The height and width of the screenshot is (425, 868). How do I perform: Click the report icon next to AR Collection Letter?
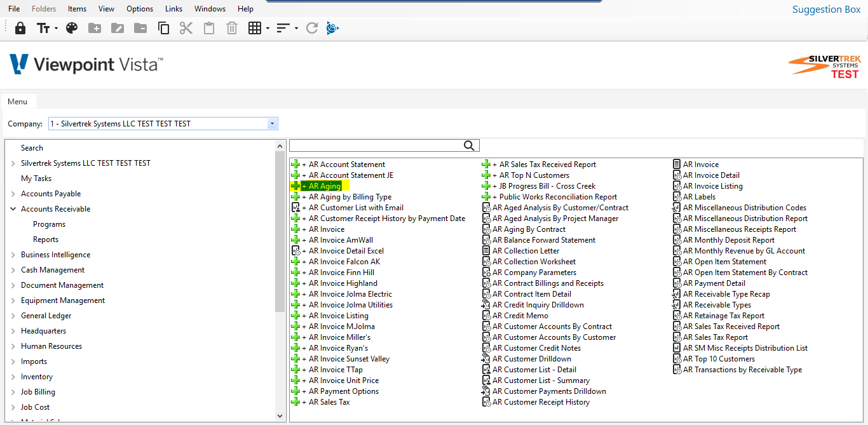pos(487,251)
